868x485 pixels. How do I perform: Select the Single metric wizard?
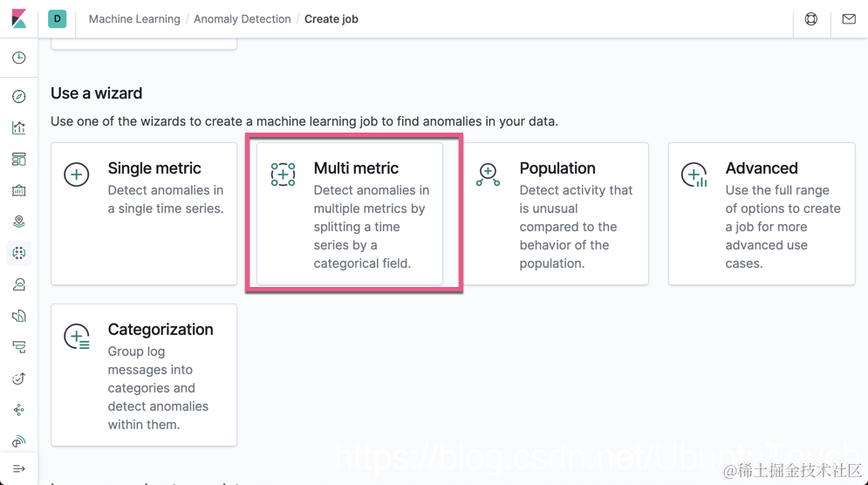pyautogui.click(x=144, y=214)
